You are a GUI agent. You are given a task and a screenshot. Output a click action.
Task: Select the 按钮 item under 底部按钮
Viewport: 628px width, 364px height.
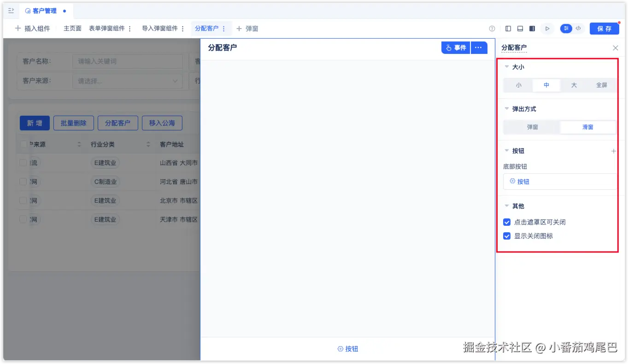click(x=560, y=182)
